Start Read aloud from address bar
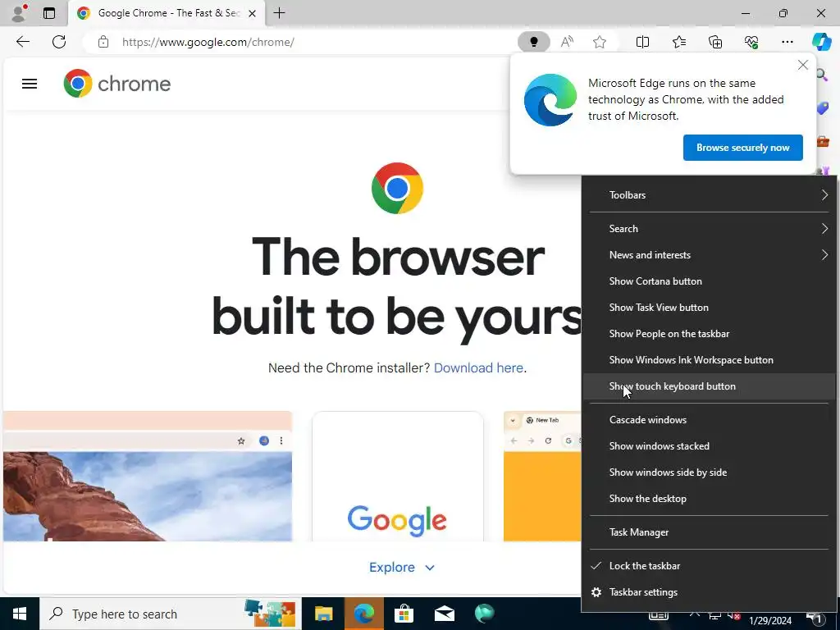 (x=567, y=42)
